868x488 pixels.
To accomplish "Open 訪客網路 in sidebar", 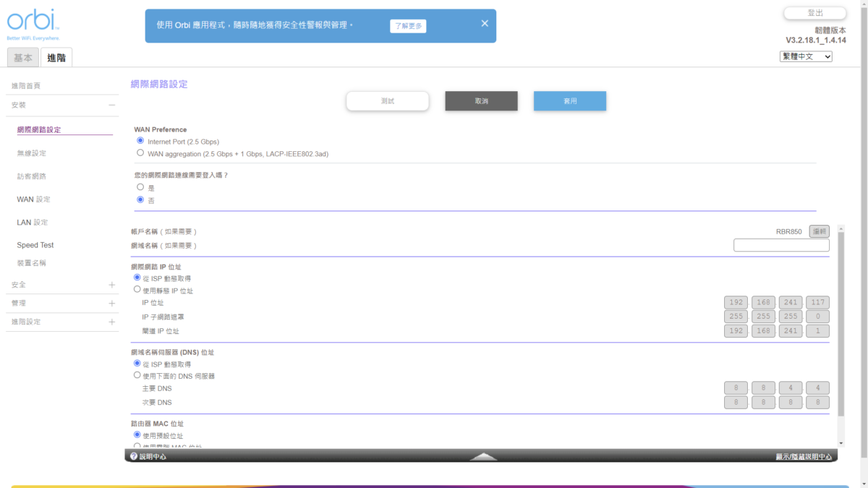I will pyautogui.click(x=32, y=176).
